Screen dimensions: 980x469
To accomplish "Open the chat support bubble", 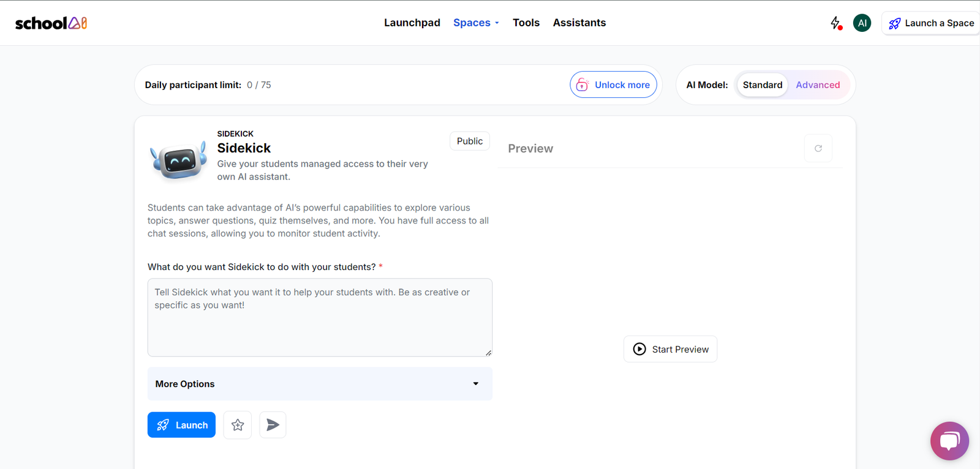I will [x=949, y=441].
